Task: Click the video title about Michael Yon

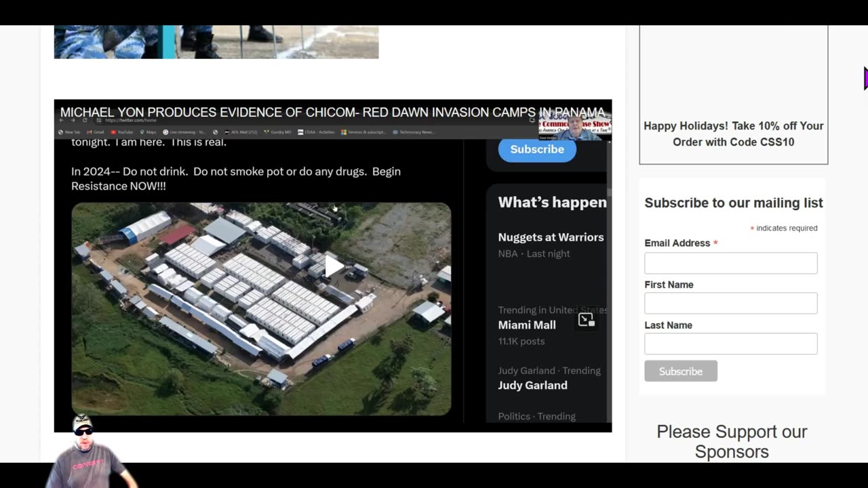Action: [332, 113]
